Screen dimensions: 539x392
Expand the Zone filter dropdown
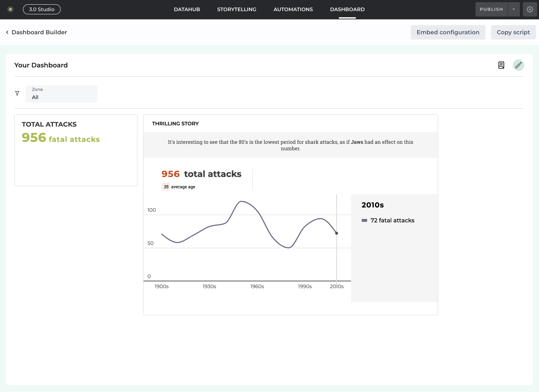pyautogui.click(x=61, y=94)
